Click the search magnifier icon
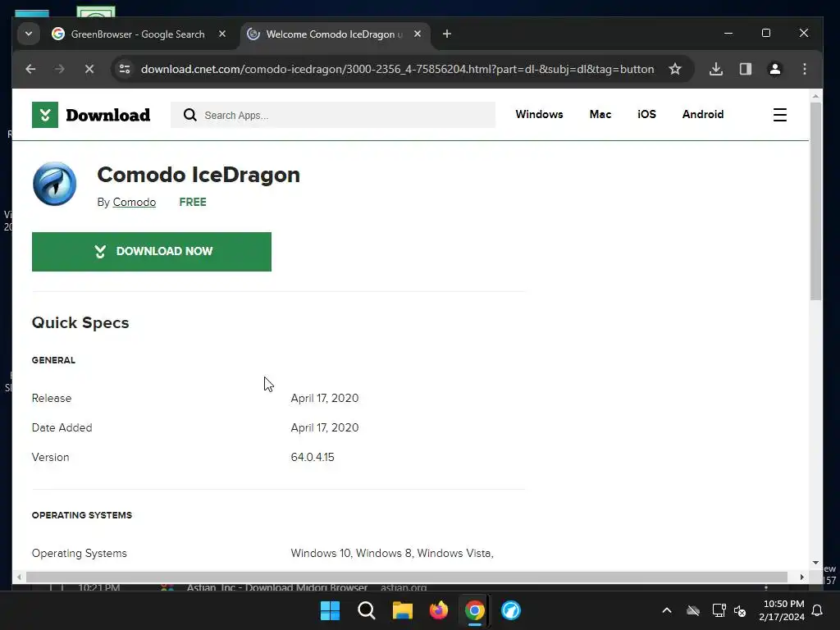Image resolution: width=840 pixels, height=630 pixels. click(189, 115)
